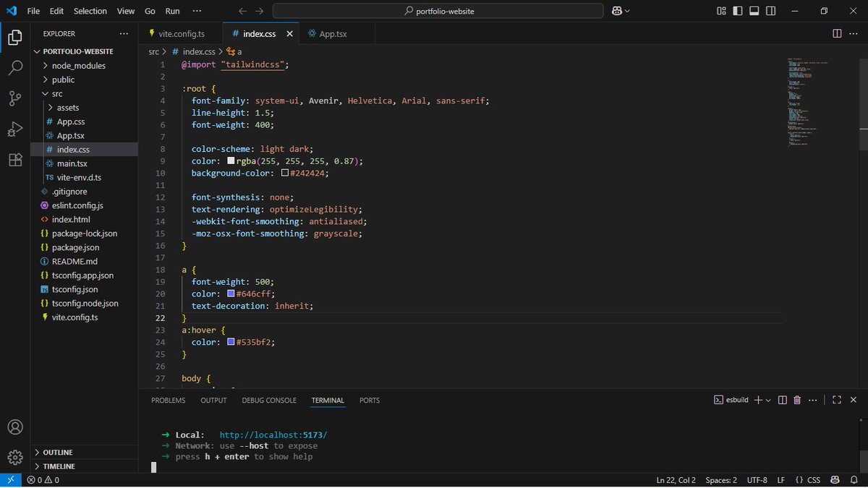Open the View menu
The height and width of the screenshot is (488, 868).
[126, 11]
